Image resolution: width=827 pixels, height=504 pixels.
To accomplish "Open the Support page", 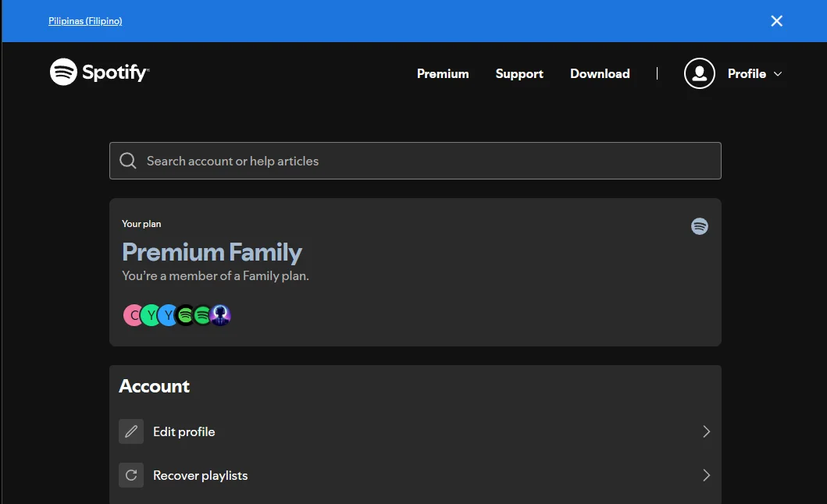I will pos(519,74).
